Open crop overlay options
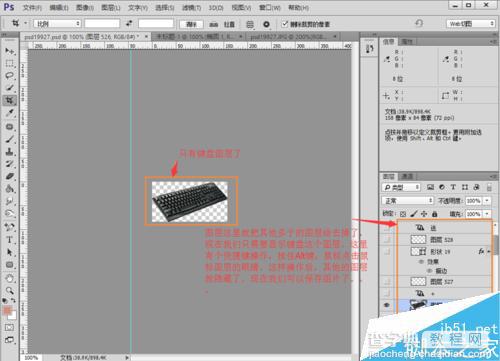Screen dimensions: 500x361 [x=250, y=24]
